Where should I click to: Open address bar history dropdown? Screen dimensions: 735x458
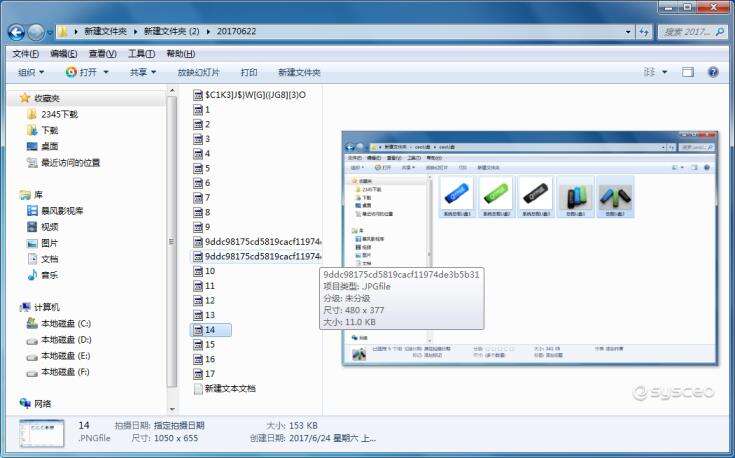click(x=628, y=32)
